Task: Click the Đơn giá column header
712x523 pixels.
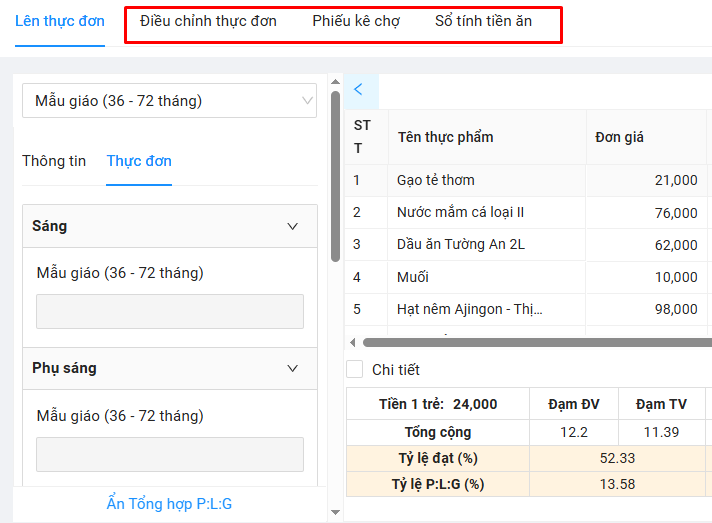Action: tap(620, 137)
